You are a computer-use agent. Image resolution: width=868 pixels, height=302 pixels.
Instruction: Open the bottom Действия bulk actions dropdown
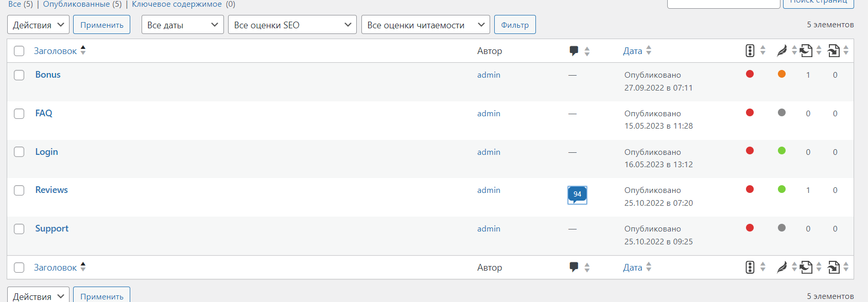pos(38,296)
